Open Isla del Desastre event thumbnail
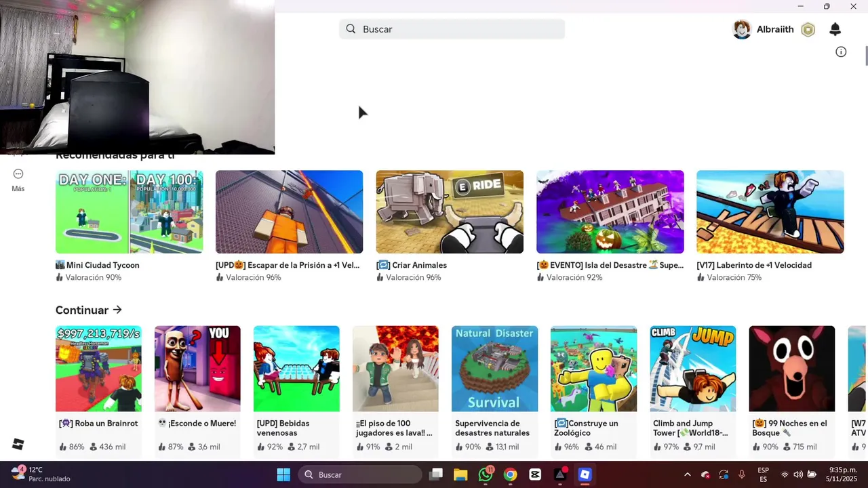This screenshot has height=488, width=868. 610,212
